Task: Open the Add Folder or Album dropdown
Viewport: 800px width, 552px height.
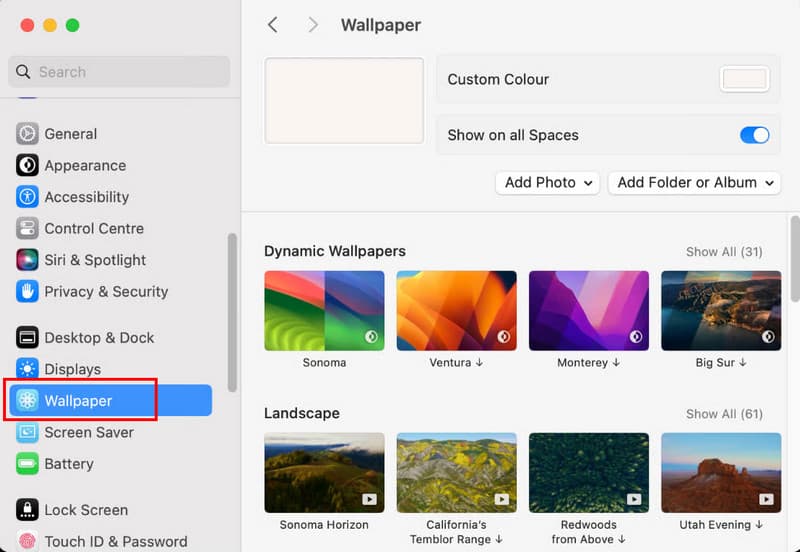Action: 694,183
